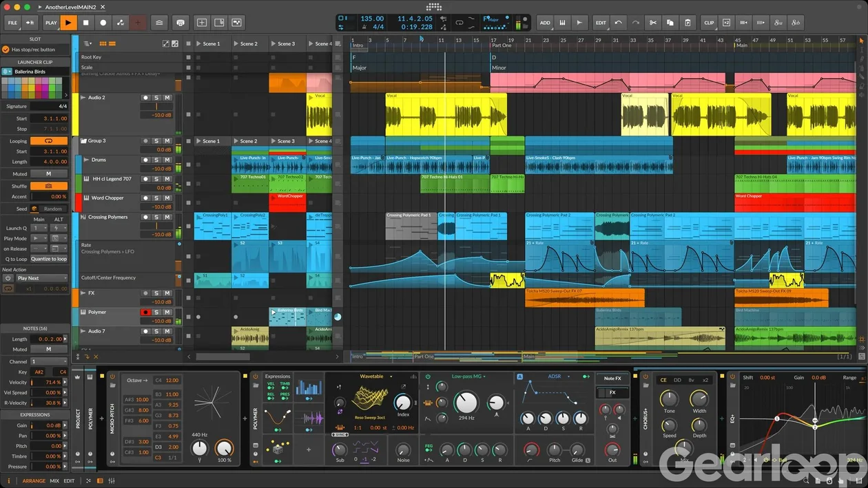Start playback with the orange Play transport button

[68, 23]
